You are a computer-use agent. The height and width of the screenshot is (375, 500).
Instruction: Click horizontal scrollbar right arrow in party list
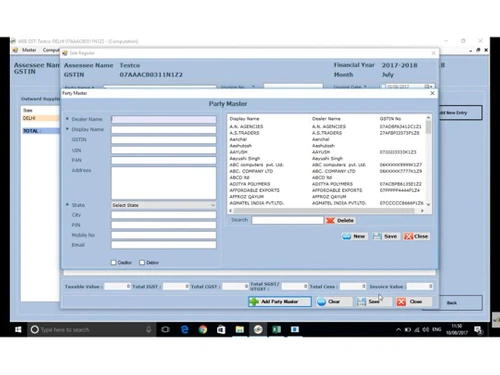pyautogui.click(x=422, y=211)
